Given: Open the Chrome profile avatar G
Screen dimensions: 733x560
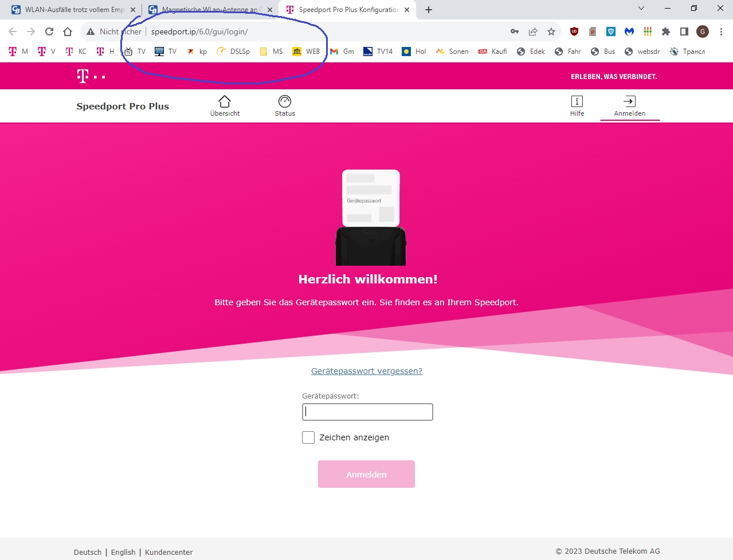Looking at the screenshot, I should tap(703, 31).
